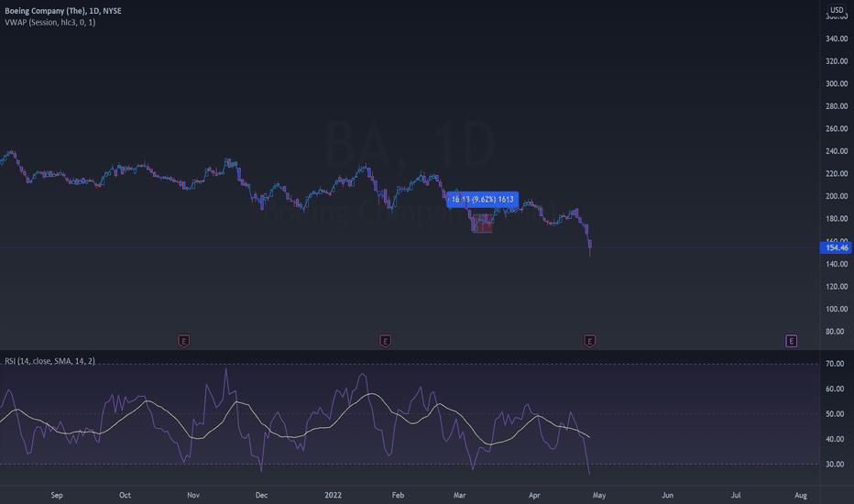Click the 280.00 price axis label
This screenshot has width=854, height=504.
click(x=837, y=106)
